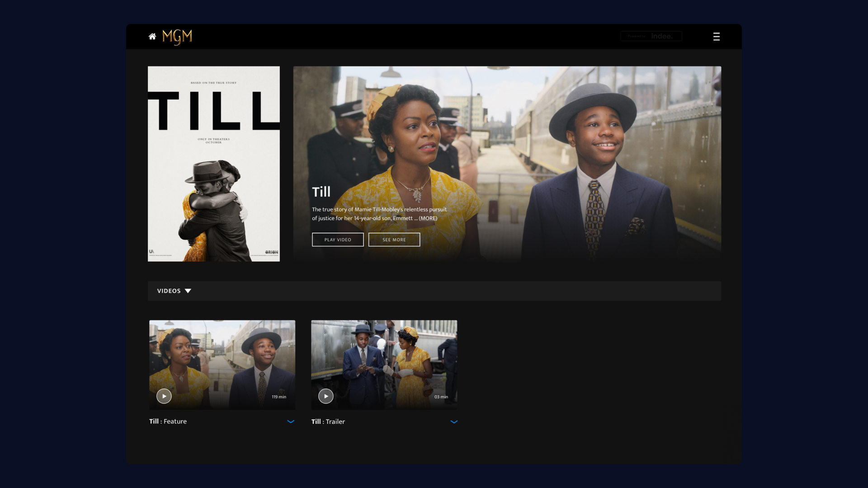Open the (MORE) description link

click(428, 218)
